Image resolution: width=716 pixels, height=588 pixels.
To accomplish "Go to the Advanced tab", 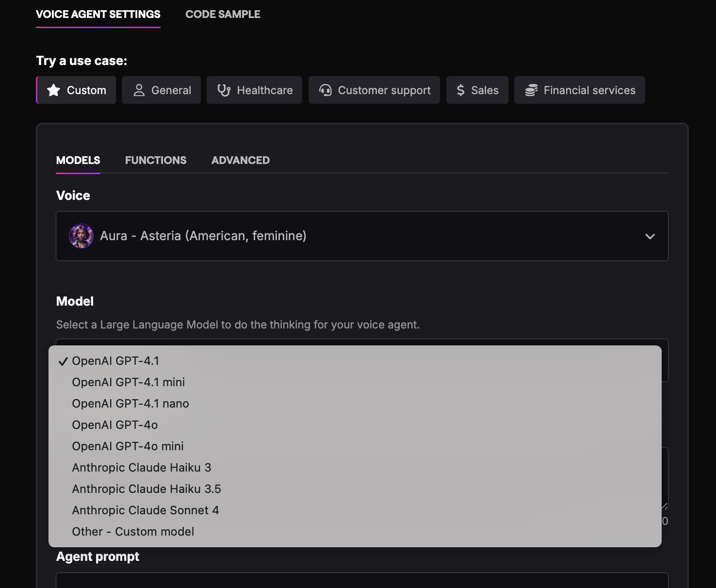I will tap(241, 161).
